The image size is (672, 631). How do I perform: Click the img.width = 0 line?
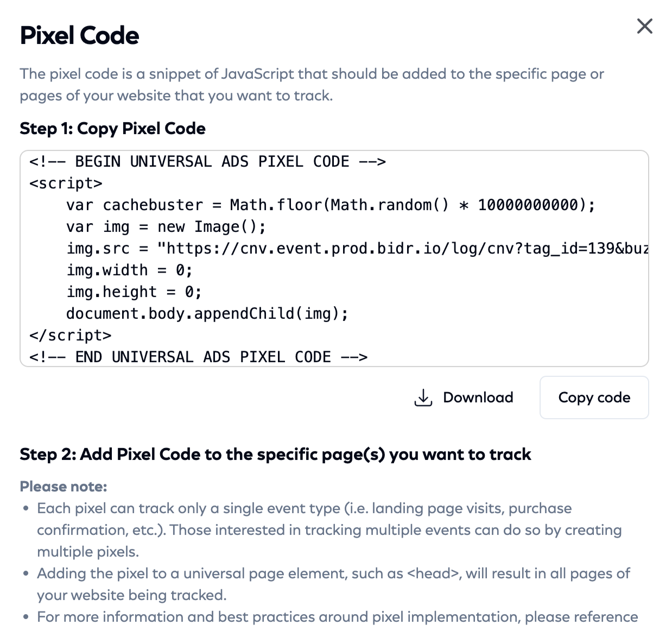click(129, 270)
